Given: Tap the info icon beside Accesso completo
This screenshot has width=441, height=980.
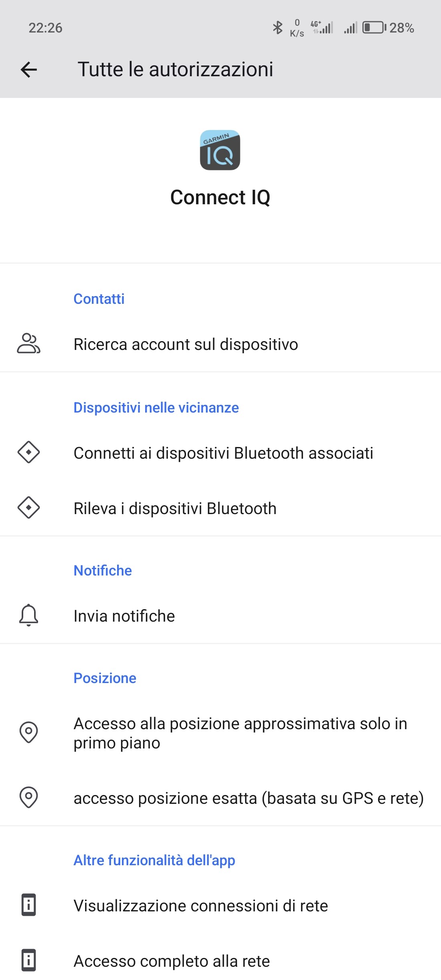Looking at the screenshot, I should coord(28,960).
